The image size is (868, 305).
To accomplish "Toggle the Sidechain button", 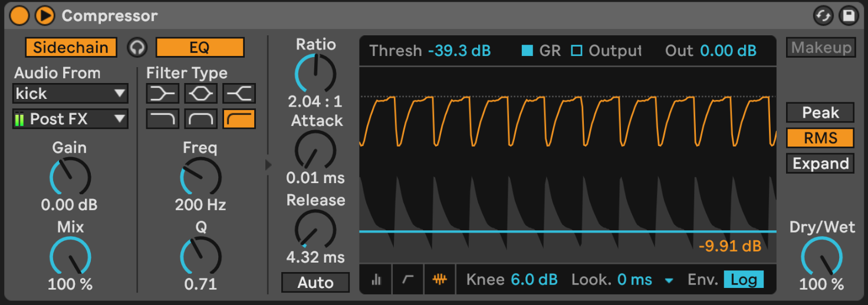I will (x=71, y=48).
